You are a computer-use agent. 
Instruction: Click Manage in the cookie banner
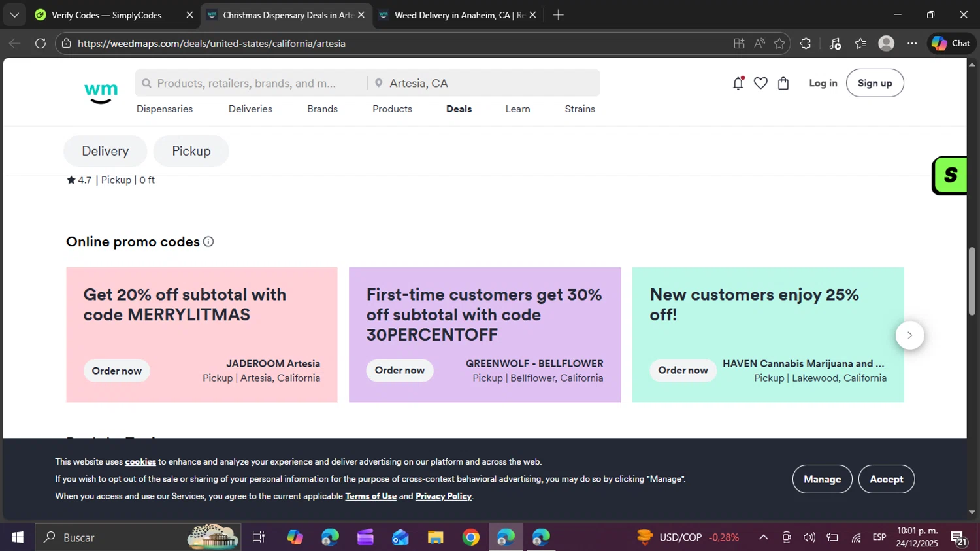[x=822, y=479]
